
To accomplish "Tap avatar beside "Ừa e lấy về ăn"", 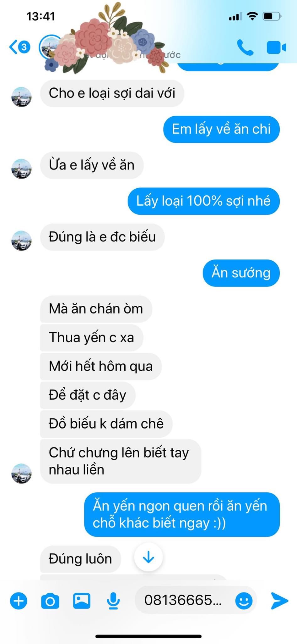I will [22, 169].
